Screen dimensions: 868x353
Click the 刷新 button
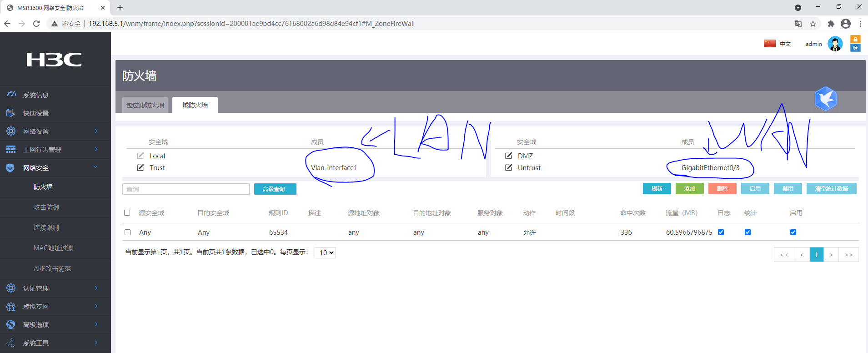[x=657, y=188]
